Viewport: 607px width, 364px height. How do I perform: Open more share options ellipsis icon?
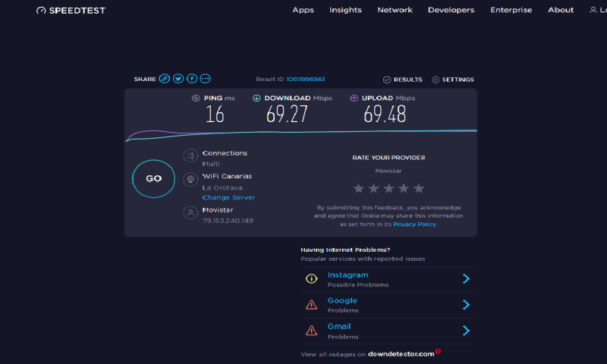pos(205,79)
